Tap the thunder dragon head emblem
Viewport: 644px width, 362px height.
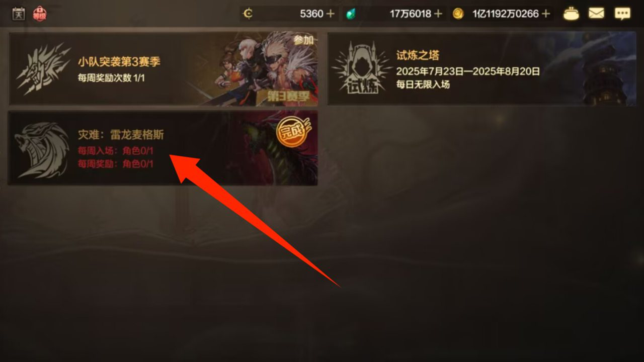(42, 149)
